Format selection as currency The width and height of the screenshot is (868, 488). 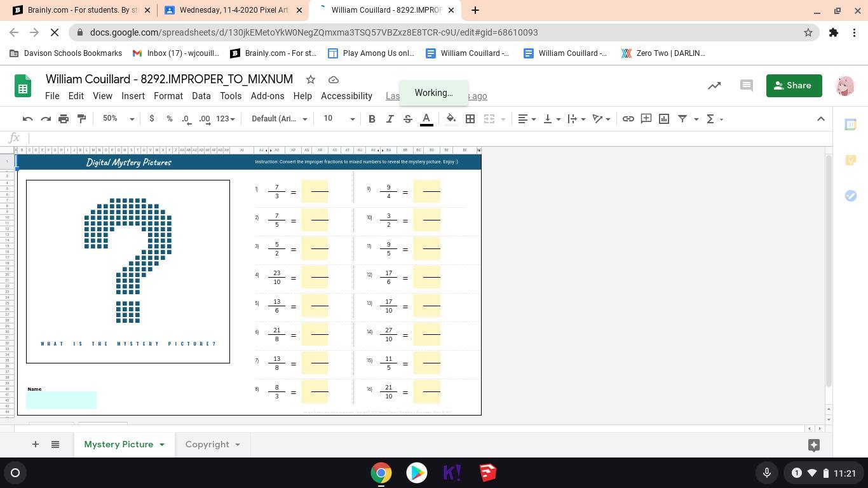coord(151,119)
